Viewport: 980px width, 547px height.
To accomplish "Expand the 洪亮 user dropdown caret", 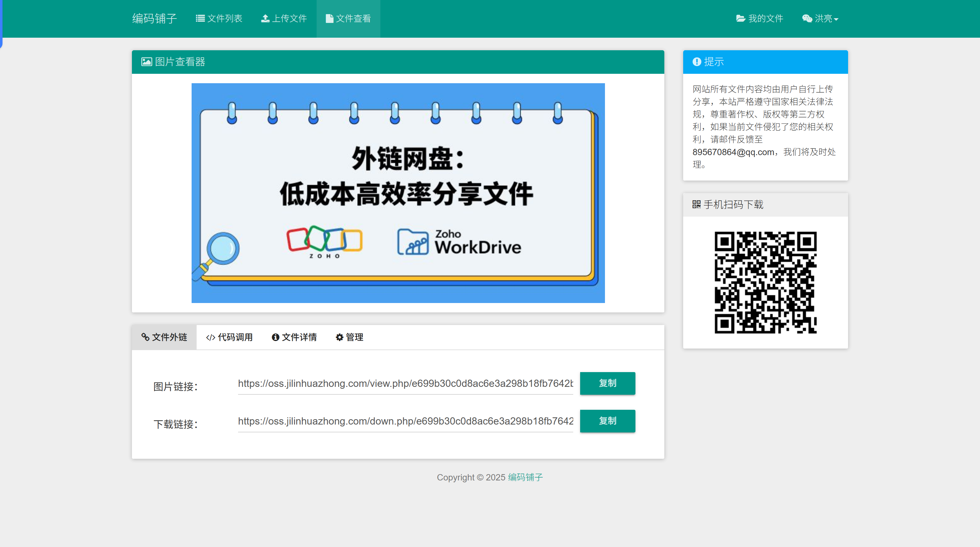I will [x=836, y=19].
